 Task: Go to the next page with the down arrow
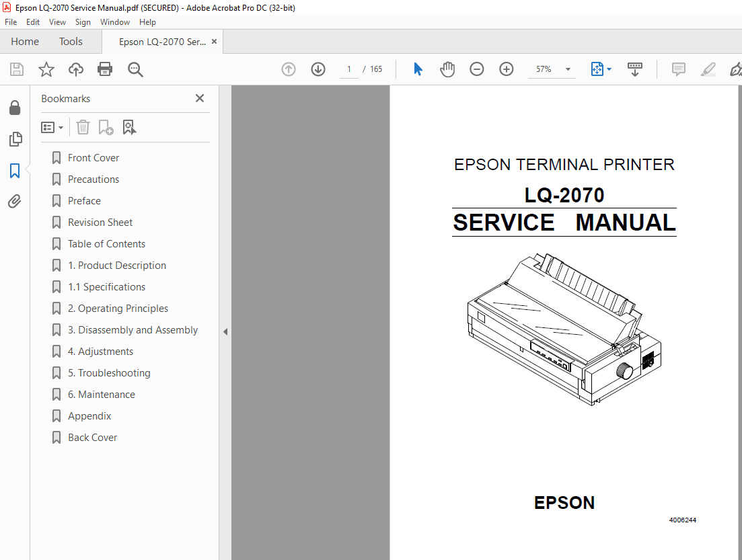coord(318,69)
